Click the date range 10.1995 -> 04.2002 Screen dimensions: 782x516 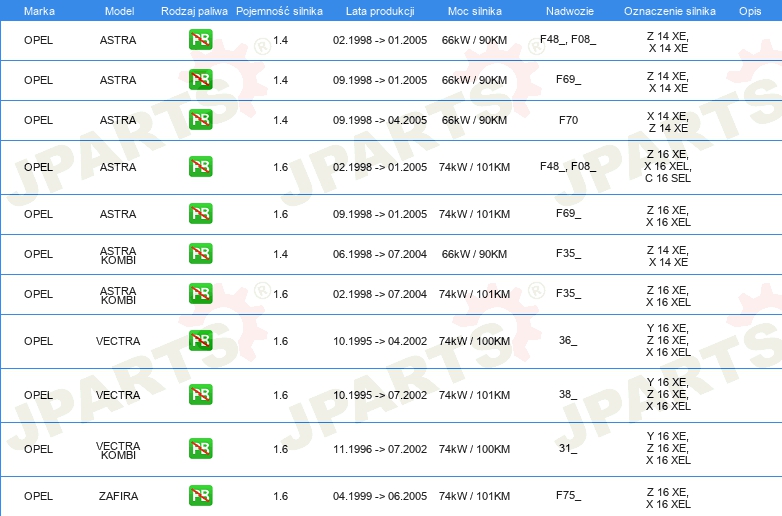pos(380,341)
